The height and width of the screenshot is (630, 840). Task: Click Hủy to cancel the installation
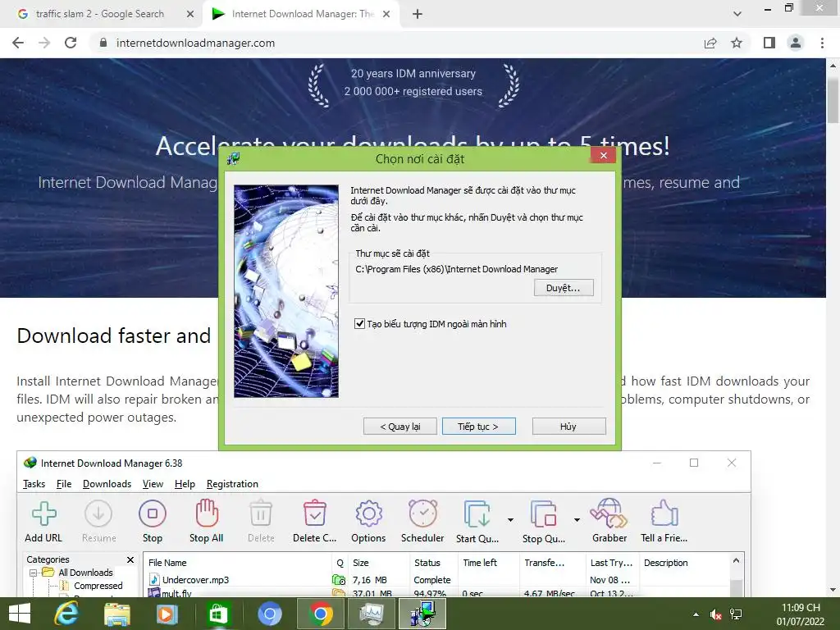pyautogui.click(x=569, y=427)
